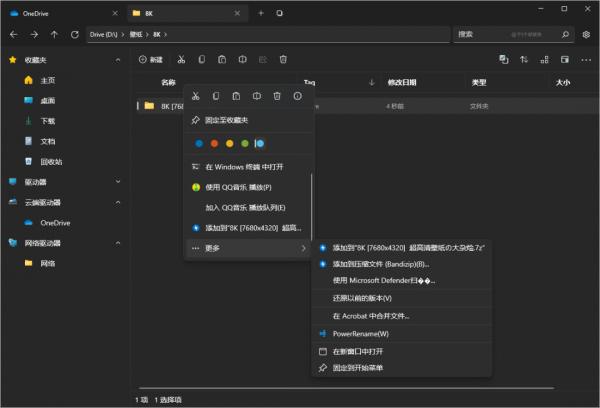Click delete icon in context menu
Image resolution: width=600 pixels, height=408 pixels.
tap(277, 96)
